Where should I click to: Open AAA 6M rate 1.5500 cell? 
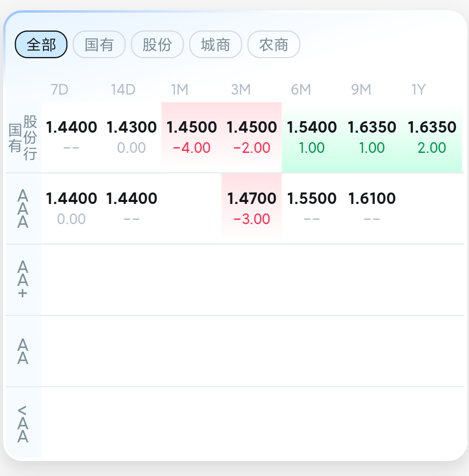tap(312, 208)
